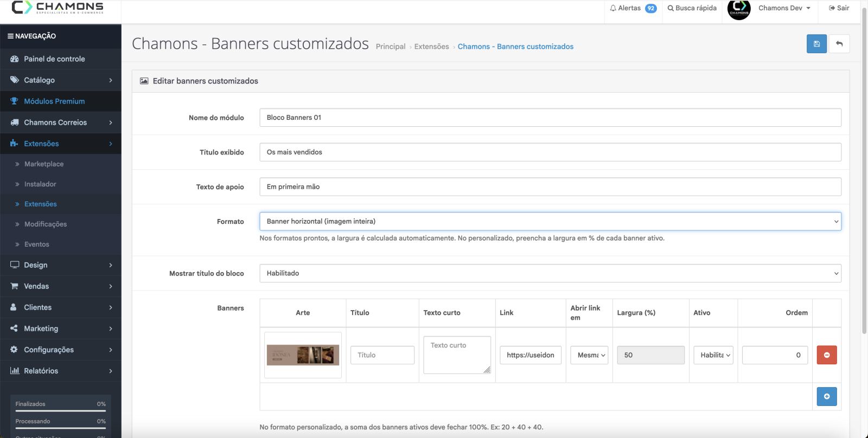Click the Chamons logo in the header
The height and width of the screenshot is (438, 868).
(58, 8)
